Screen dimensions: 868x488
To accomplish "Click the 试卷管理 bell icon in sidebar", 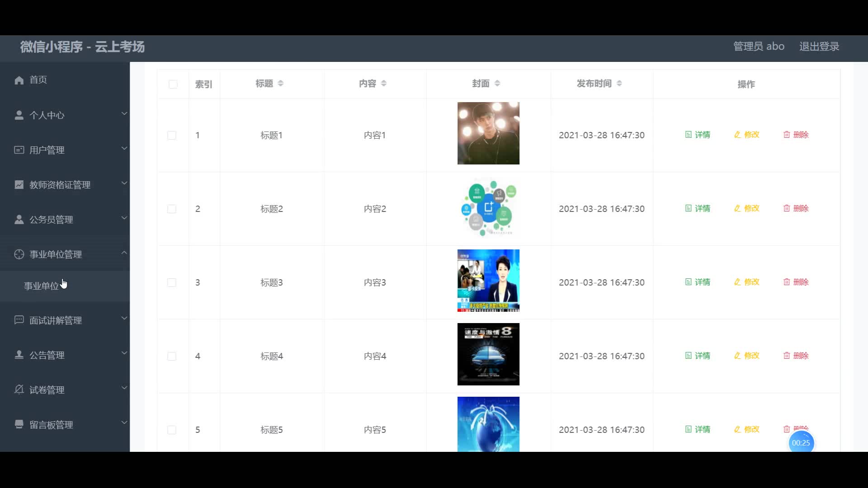I will point(19,389).
